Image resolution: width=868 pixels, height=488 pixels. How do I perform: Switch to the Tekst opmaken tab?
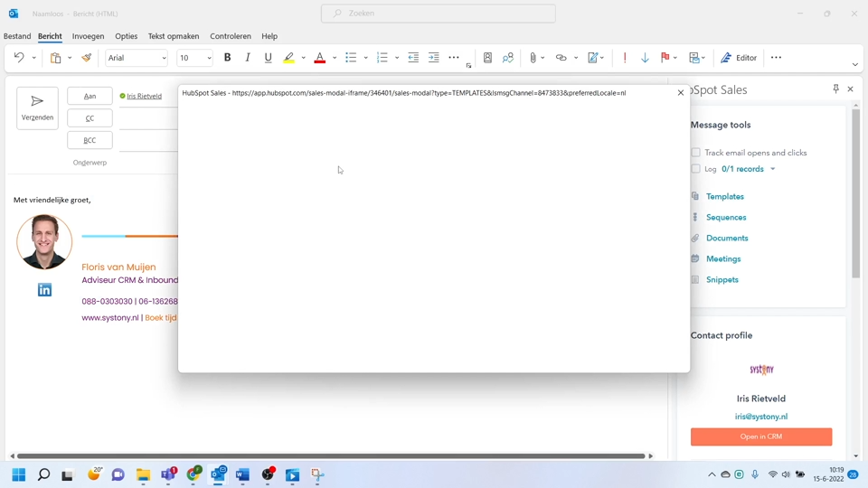point(174,36)
